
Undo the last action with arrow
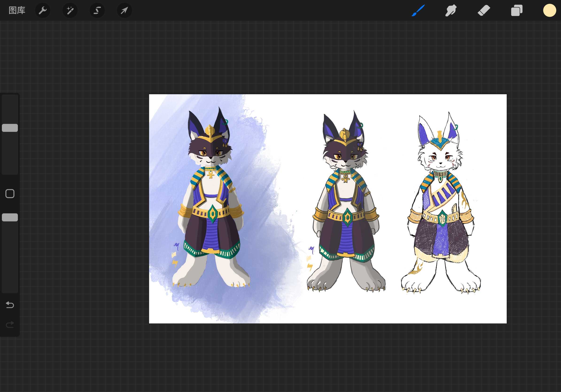[x=10, y=305]
